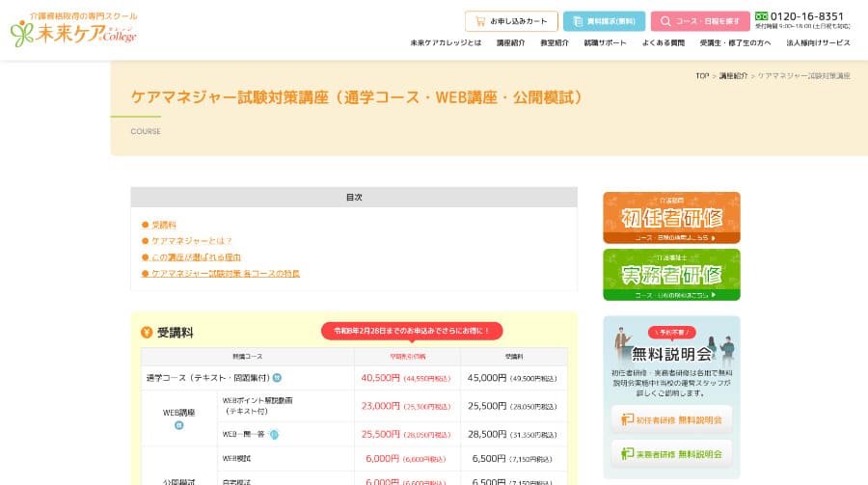
Task: Open the 未来ケアカレッジとは menu
Action: pyautogui.click(x=446, y=43)
